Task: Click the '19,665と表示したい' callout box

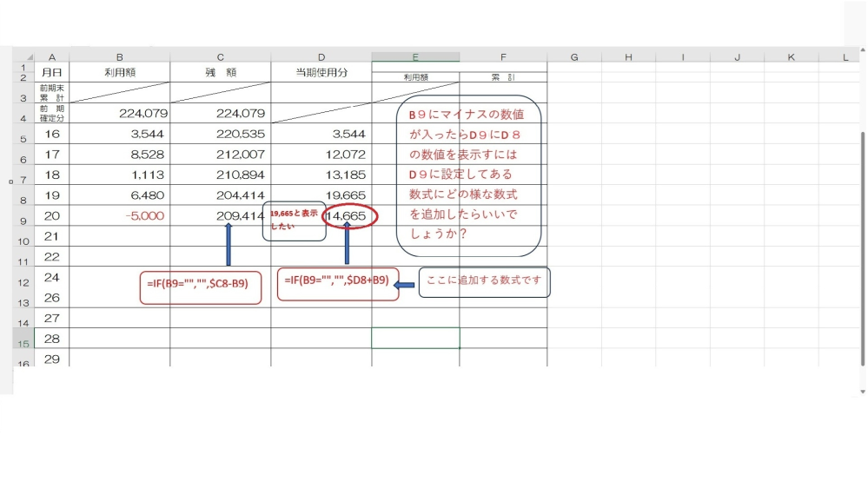Action: coord(294,221)
